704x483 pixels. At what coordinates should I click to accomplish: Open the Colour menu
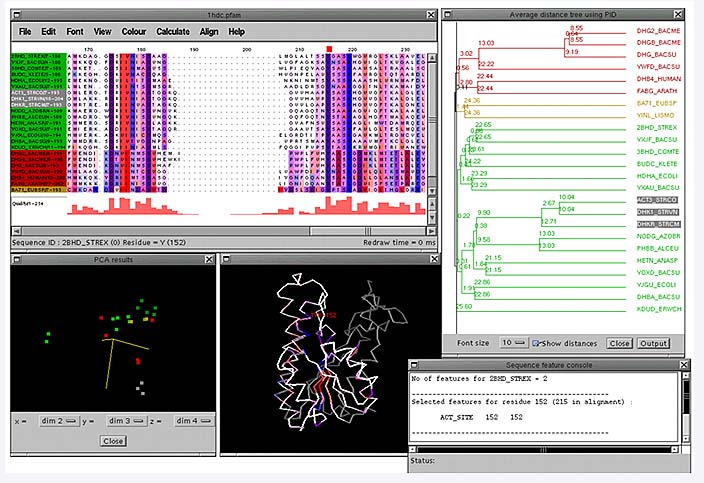[x=133, y=32]
